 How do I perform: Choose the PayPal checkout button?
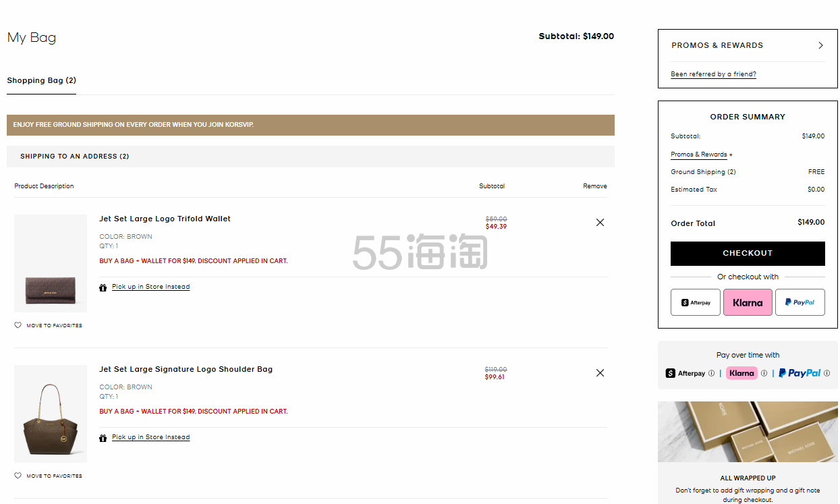800,302
